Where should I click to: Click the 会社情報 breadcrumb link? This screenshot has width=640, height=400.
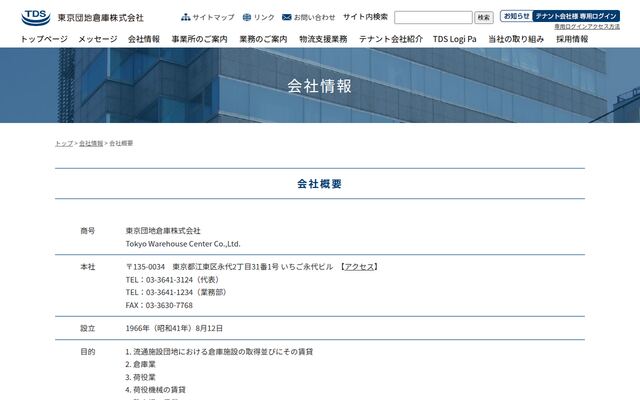pyautogui.click(x=91, y=143)
